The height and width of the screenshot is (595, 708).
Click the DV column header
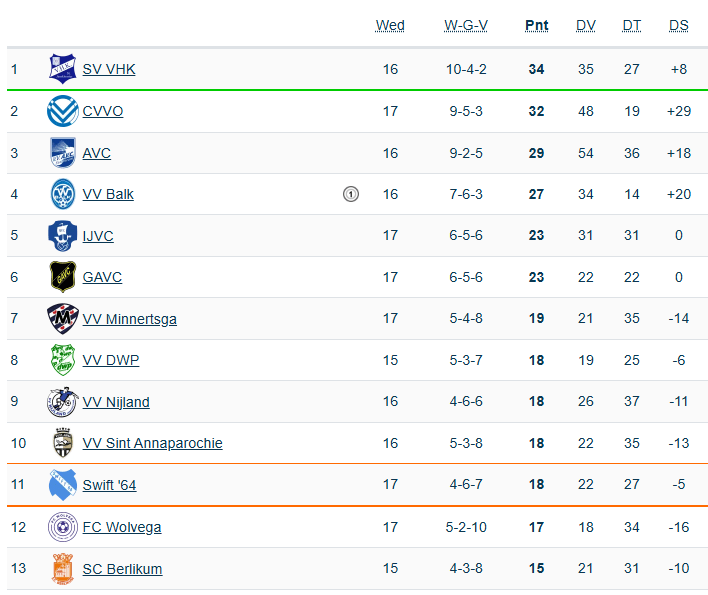(x=586, y=25)
